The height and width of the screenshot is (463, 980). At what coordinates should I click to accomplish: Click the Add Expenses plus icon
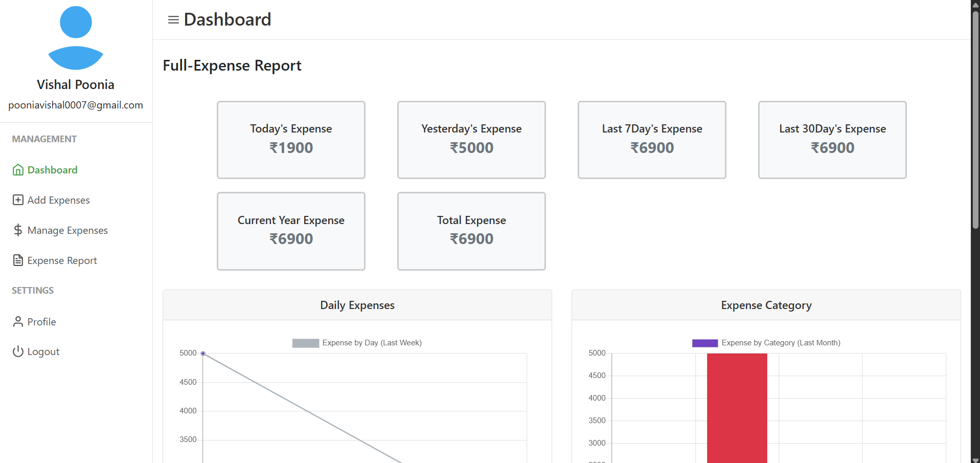18,200
